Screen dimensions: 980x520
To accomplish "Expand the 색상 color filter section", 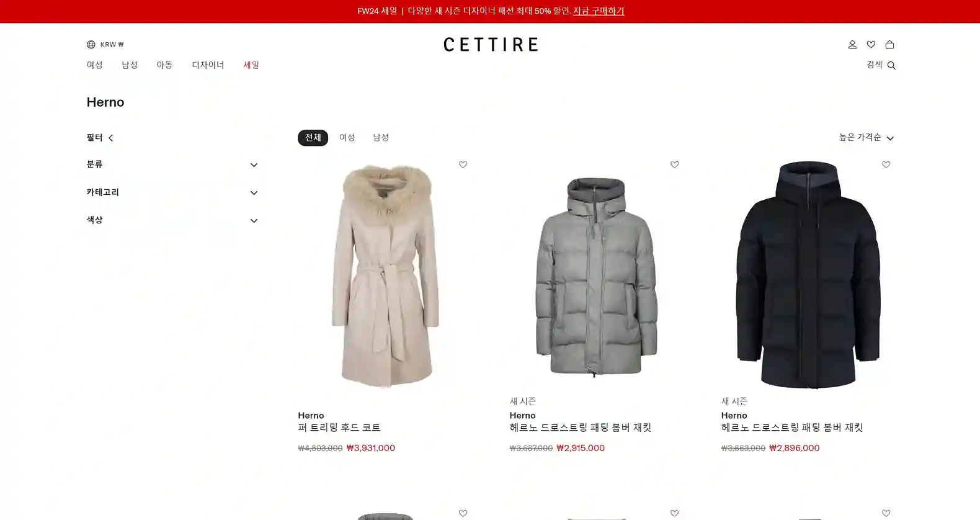I will [x=172, y=220].
